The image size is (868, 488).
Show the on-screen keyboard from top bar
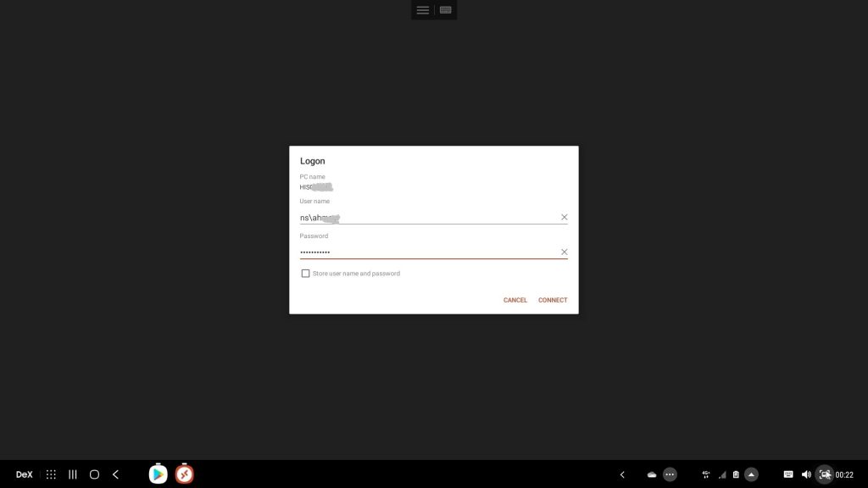click(x=446, y=10)
